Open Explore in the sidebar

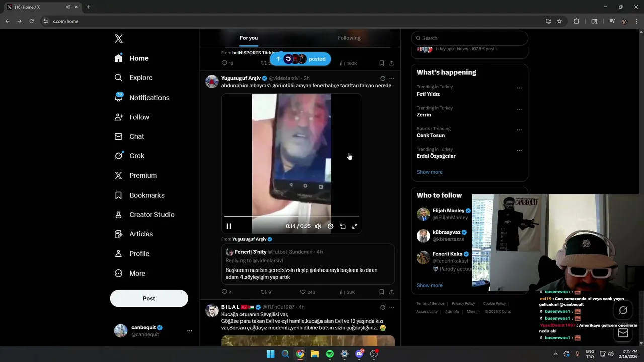[133, 78]
